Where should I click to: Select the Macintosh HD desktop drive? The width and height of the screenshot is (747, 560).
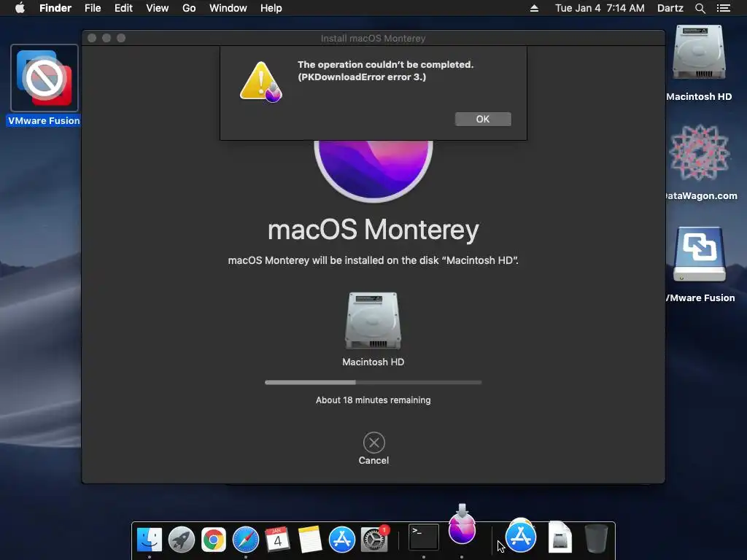pos(698,52)
